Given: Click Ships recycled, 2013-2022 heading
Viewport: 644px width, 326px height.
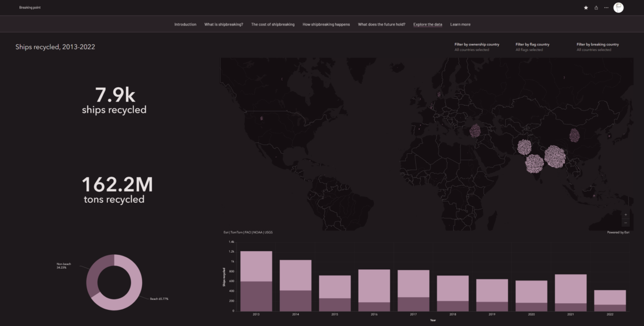Looking at the screenshot, I should [x=55, y=47].
